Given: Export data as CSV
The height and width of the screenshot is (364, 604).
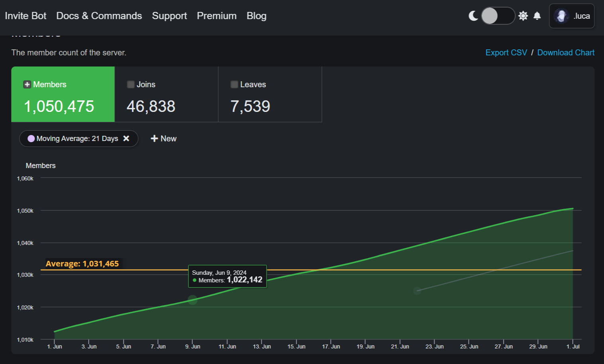Looking at the screenshot, I should [x=506, y=53].
